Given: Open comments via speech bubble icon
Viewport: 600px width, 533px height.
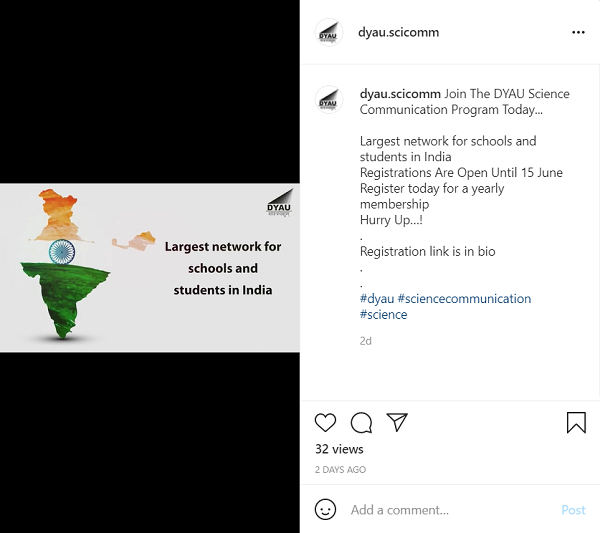Looking at the screenshot, I should (x=361, y=423).
